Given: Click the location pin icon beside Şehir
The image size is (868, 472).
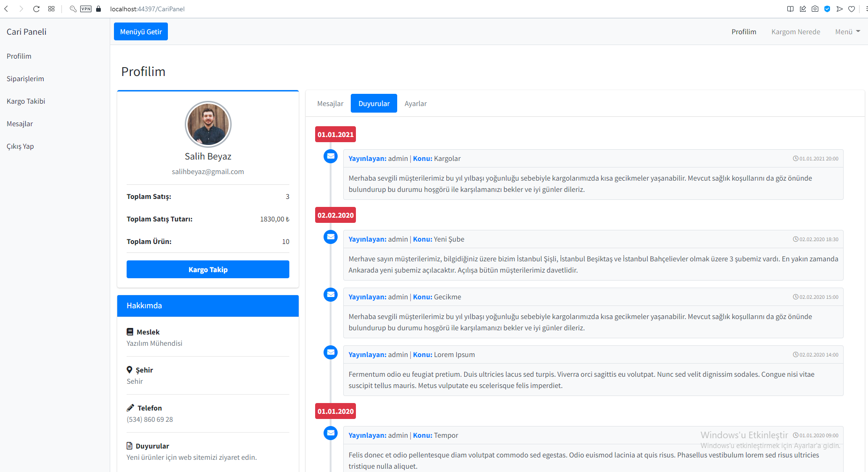Looking at the screenshot, I should (x=129, y=370).
